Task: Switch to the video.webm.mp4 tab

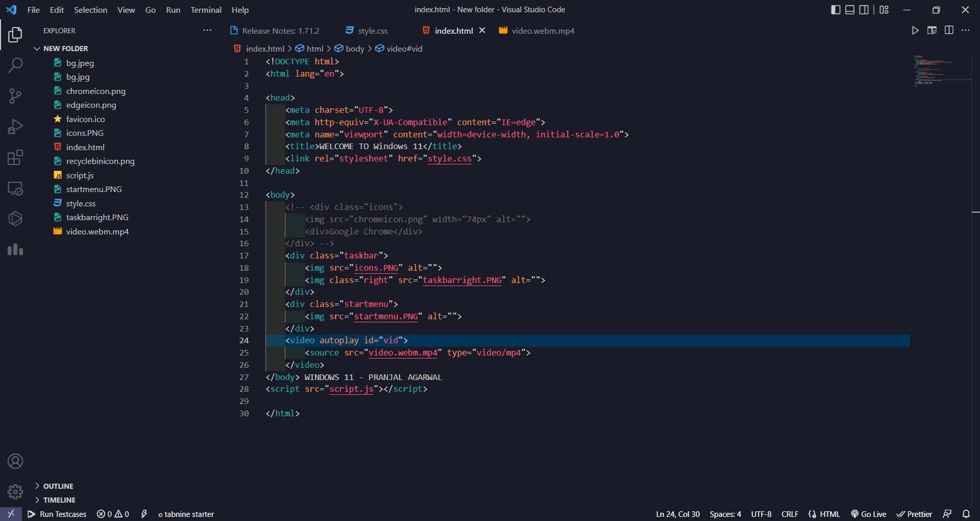Action: coord(543,31)
